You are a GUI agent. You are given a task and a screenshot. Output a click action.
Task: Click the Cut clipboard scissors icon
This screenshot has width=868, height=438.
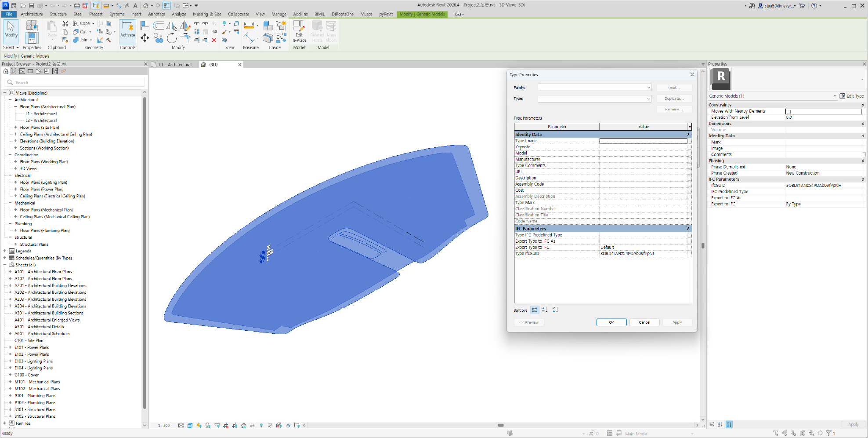[x=65, y=23]
